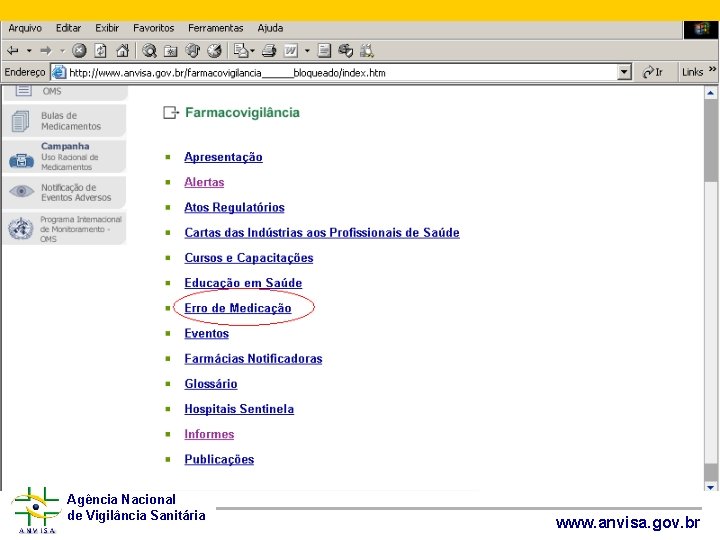The width and height of the screenshot is (720, 540).
Task: Edit the page with Word
Action: [x=291, y=51]
